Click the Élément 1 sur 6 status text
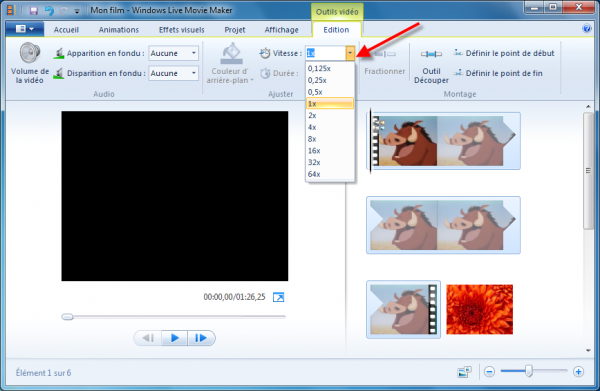Viewport: 600px width, 391px height. click(x=44, y=373)
